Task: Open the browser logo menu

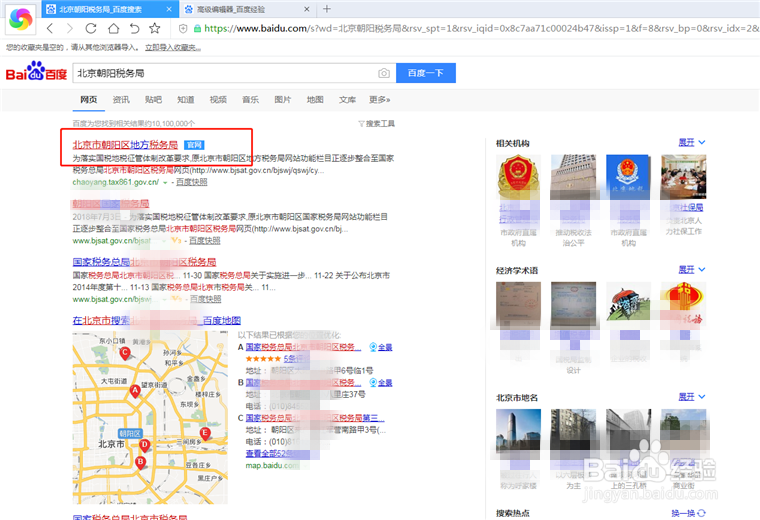Action: (x=20, y=19)
